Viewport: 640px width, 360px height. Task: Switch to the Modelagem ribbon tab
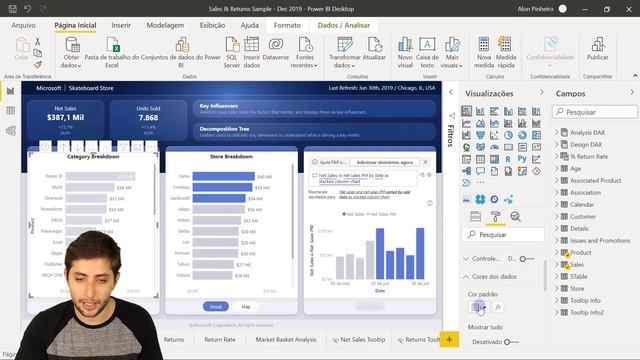click(x=165, y=25)
